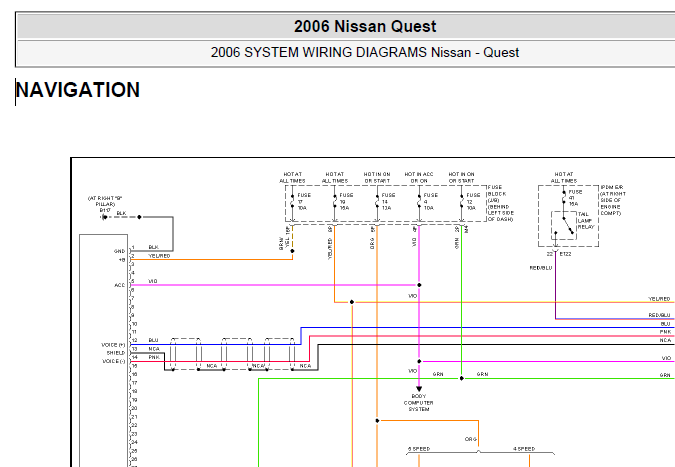The width and height of the screenshot is (675, 467).
Task: Select the "FUSE 19 15A" label
Action: [x=346, y=201]
